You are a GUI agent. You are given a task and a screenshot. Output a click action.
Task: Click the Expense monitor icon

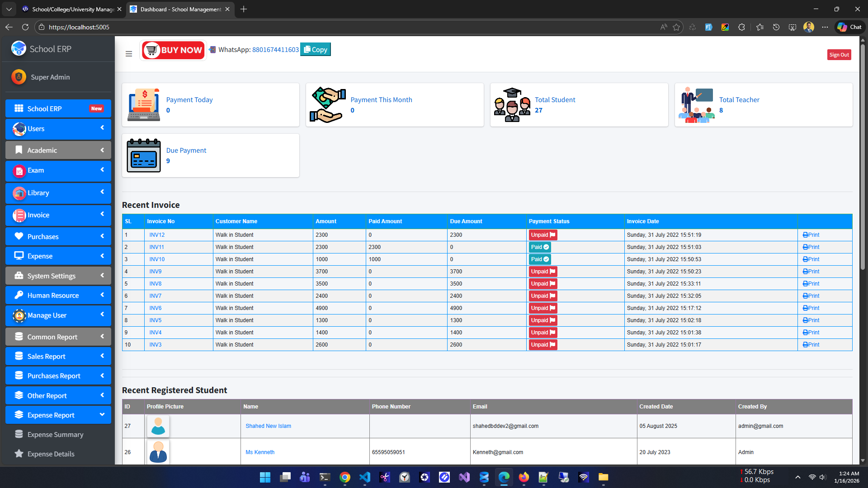tap(19, 256)
